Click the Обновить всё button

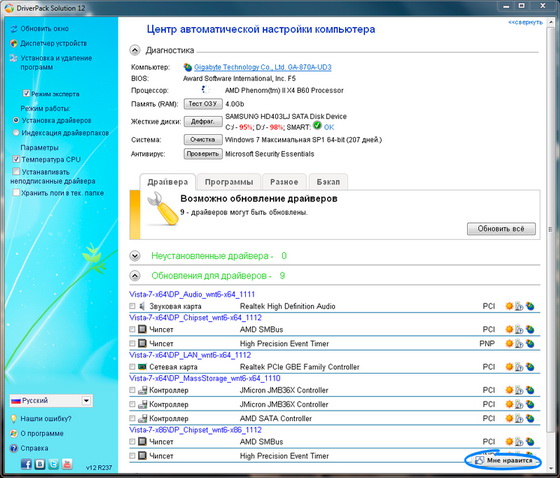tap(501, 229)
